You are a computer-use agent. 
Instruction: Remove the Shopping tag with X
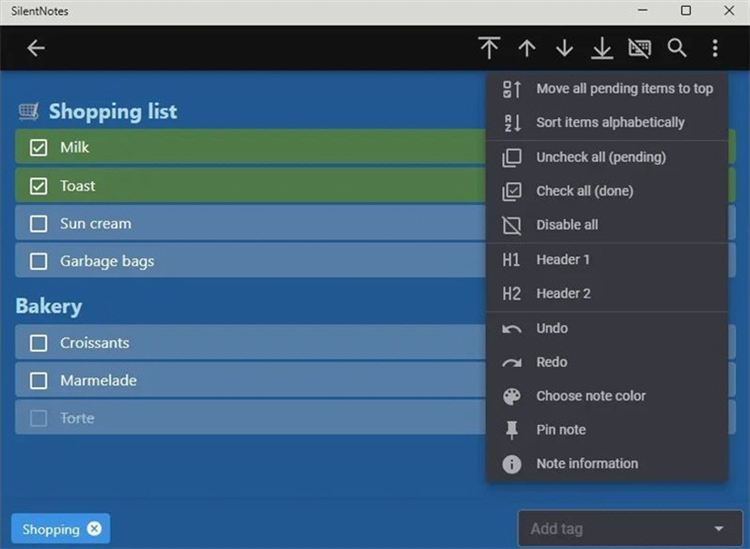point(94,528)
